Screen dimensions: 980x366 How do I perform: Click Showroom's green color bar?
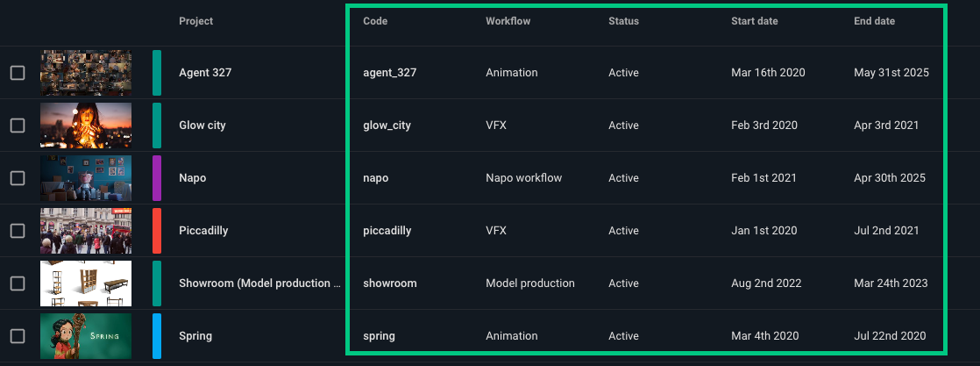157,283
